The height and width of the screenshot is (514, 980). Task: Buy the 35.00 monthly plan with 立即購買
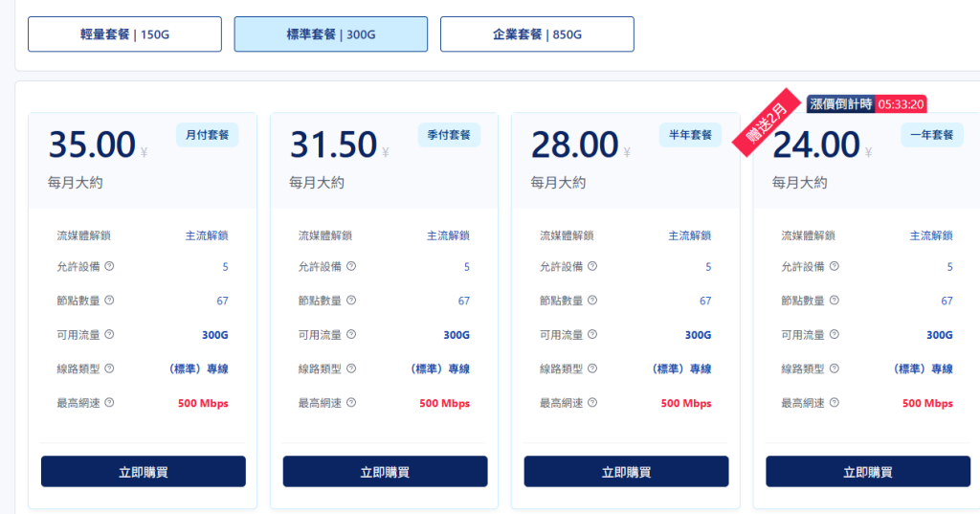point(144,472)
